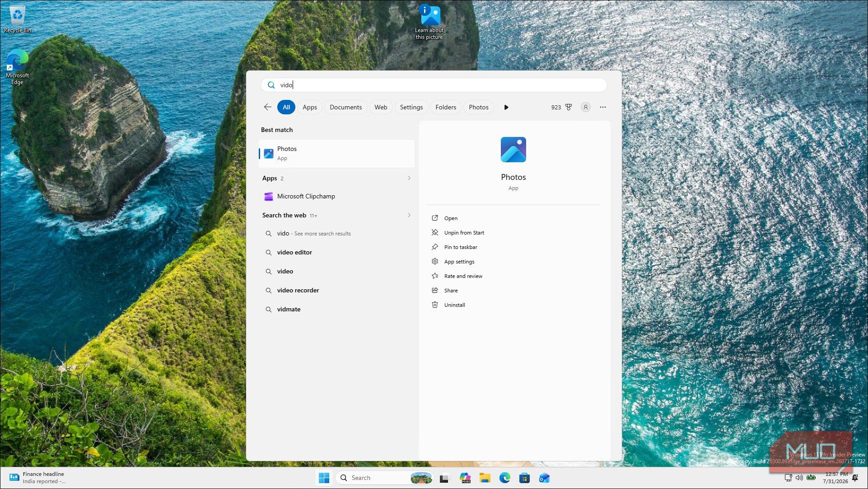Click the Windows Start button
The height and width of the screenshot is (489, 868).
(324, 478)
